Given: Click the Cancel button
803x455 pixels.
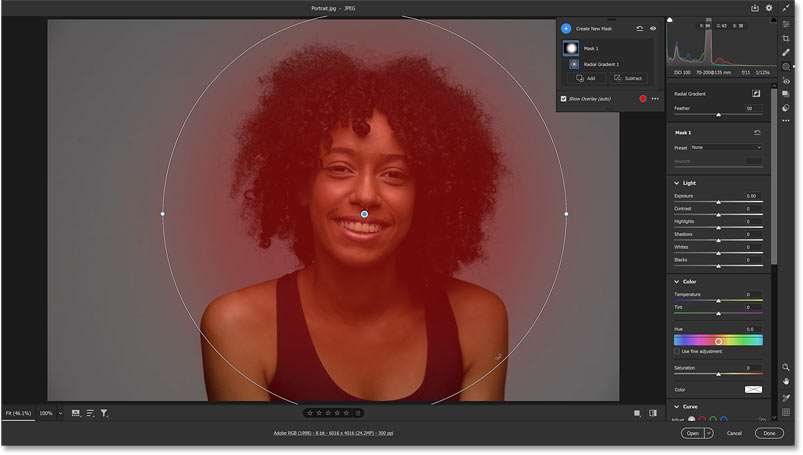Looking at the screenshot, I should 734,433.
